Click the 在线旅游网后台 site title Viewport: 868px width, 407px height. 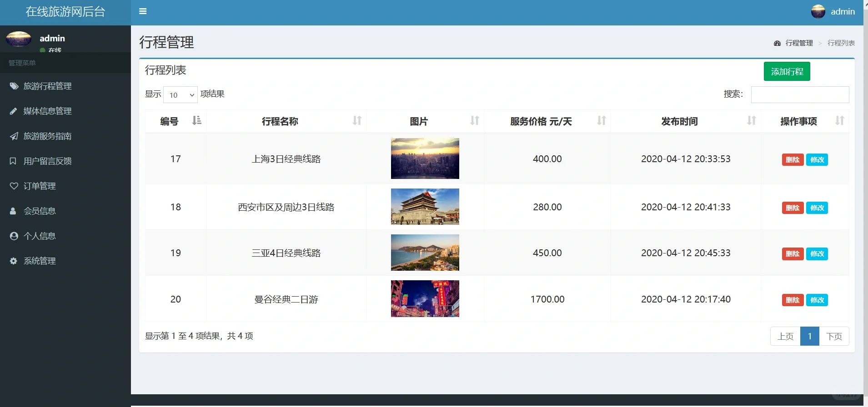(65, 12)
